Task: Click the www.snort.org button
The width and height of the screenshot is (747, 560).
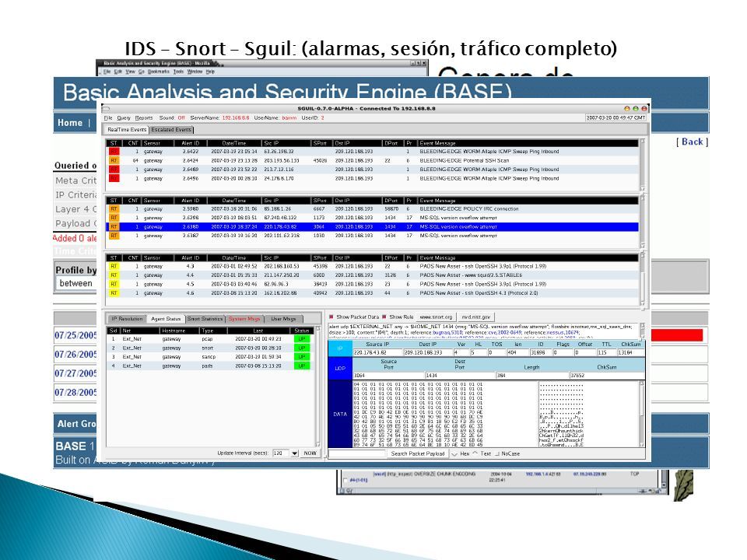Action: pos(436,317)
